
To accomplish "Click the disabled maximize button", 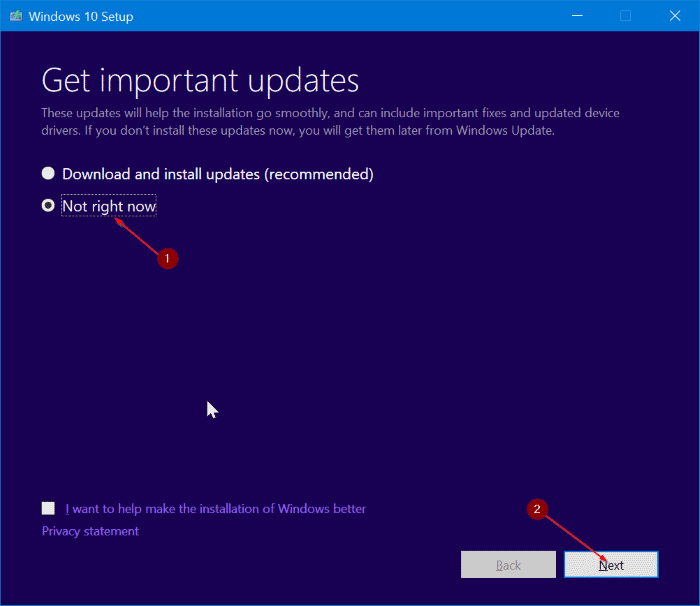I will pyautogui.click(x=625, y=16).
